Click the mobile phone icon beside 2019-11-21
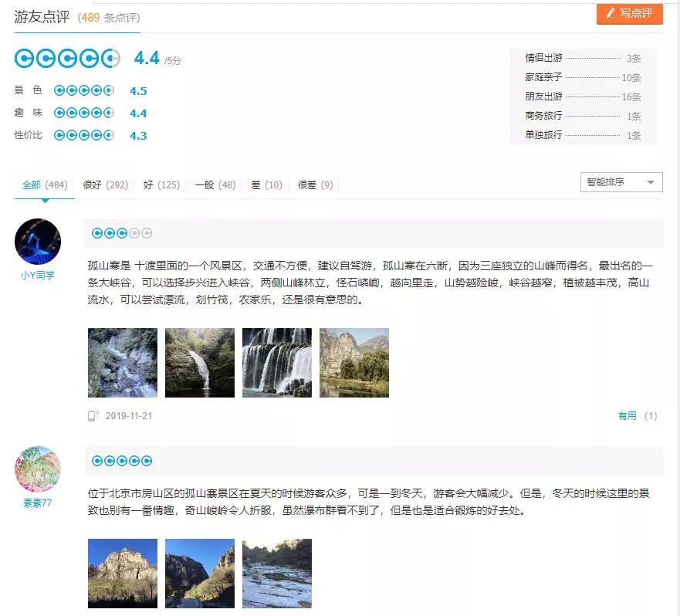This screenshot has height=616, width=680. coord(93,416)
